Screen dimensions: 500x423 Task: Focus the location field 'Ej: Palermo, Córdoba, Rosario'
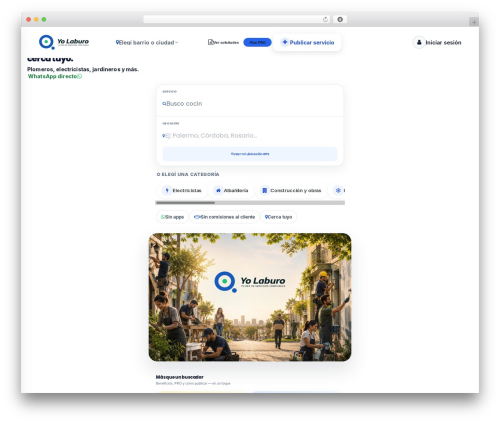tap(250, 136)
